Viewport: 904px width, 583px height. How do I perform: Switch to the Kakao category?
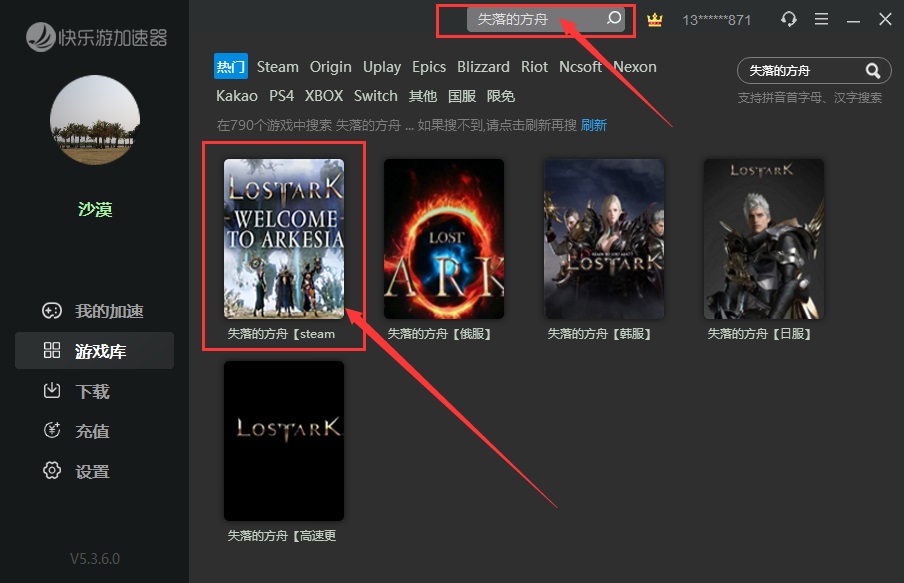pyautogui.click(x=237, y=96)
